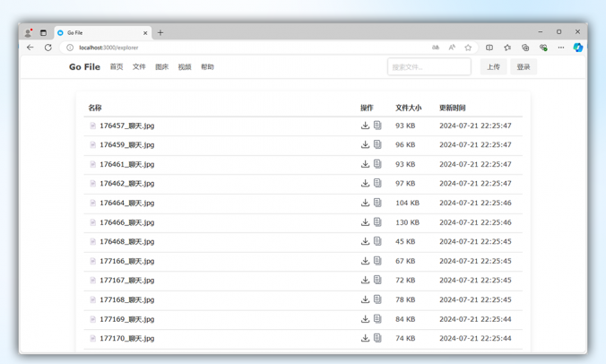Viewport: 606px width, 364px height.
Task: Click the Go File logo link
Action: point(84,67)
